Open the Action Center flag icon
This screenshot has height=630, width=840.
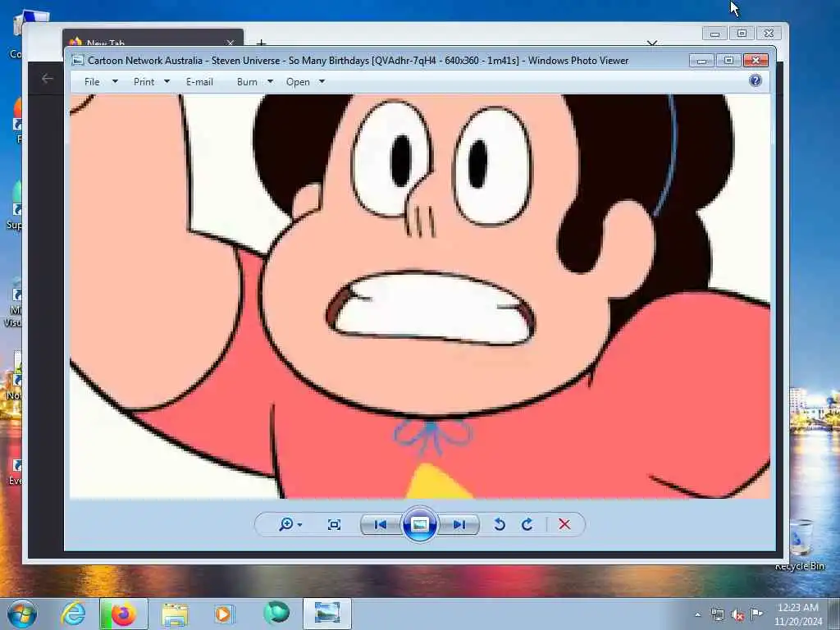coord(756,614)
